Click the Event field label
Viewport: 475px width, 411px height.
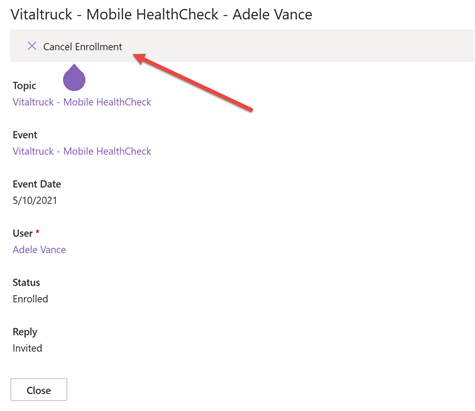click(25, 135)
